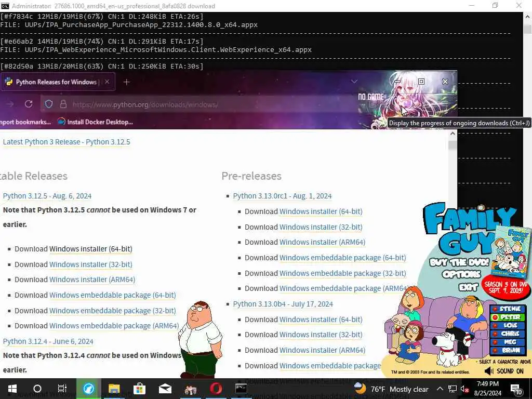The height and width of the screenshot is (399, 532).
Task: Download 3.12.5 Windows embeddable package (64-bit)
Action: coord(113,295)
